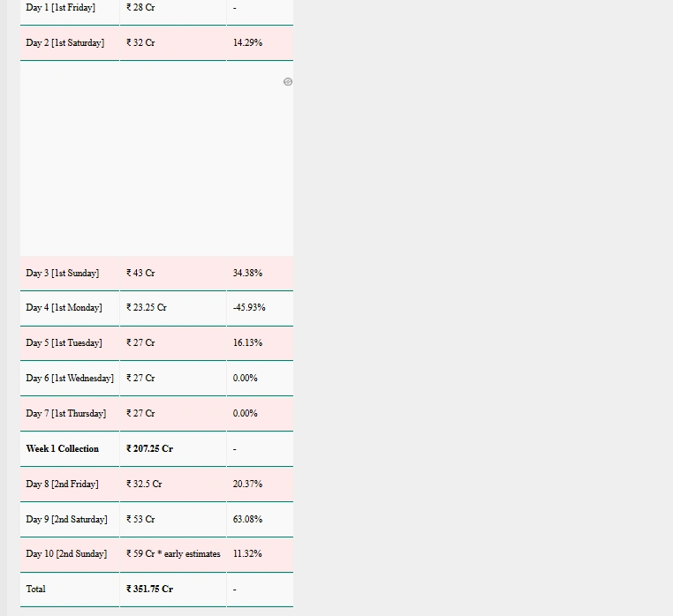Image resolution: width=673 pixels, height=616 pixels.
Task: Click the Day 1 [1st Friday] cell
Action: pos(61,8)
